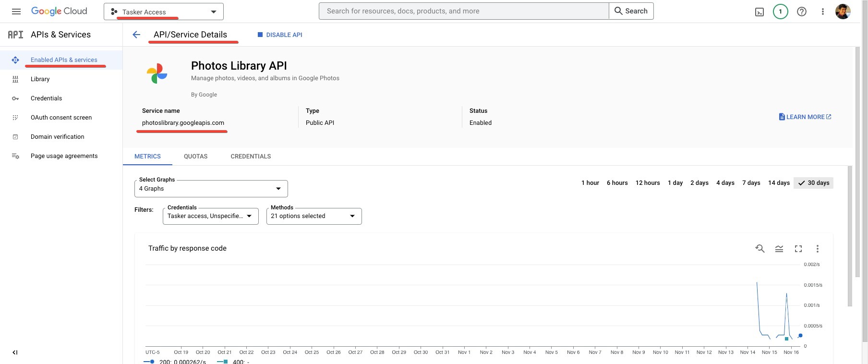Open the Credentials filter dropdown
Screen dimensions: 868x364
(211, 216)
